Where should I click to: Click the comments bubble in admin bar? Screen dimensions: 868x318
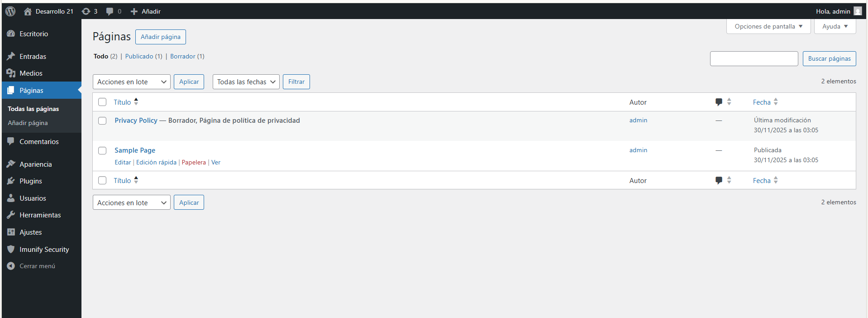click(x=110, y=11)
